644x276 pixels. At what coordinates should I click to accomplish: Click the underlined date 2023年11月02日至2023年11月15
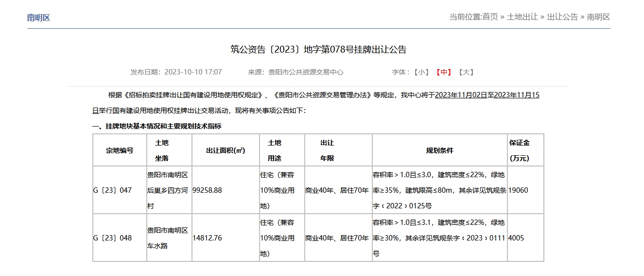(x=487, y=95)
